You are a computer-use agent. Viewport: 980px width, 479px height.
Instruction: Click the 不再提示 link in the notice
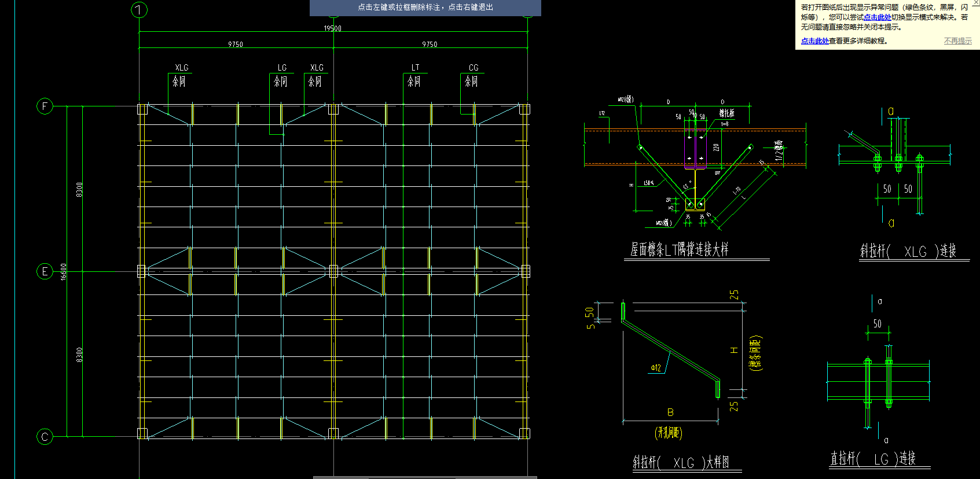click(958, 41)
